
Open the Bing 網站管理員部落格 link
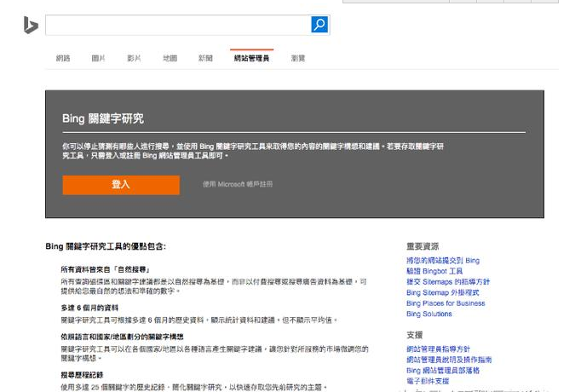tap(443, 371)
